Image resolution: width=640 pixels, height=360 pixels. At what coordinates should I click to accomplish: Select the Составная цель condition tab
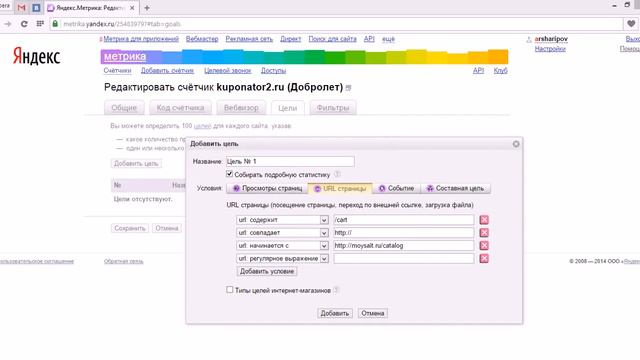(456, 188)
